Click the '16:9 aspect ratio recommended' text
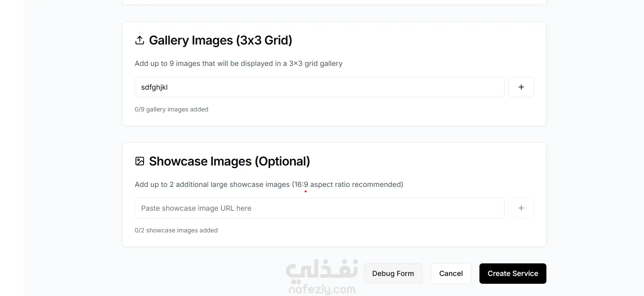The height and width of the screenshot is (296, 644). (x=348, y=185)
